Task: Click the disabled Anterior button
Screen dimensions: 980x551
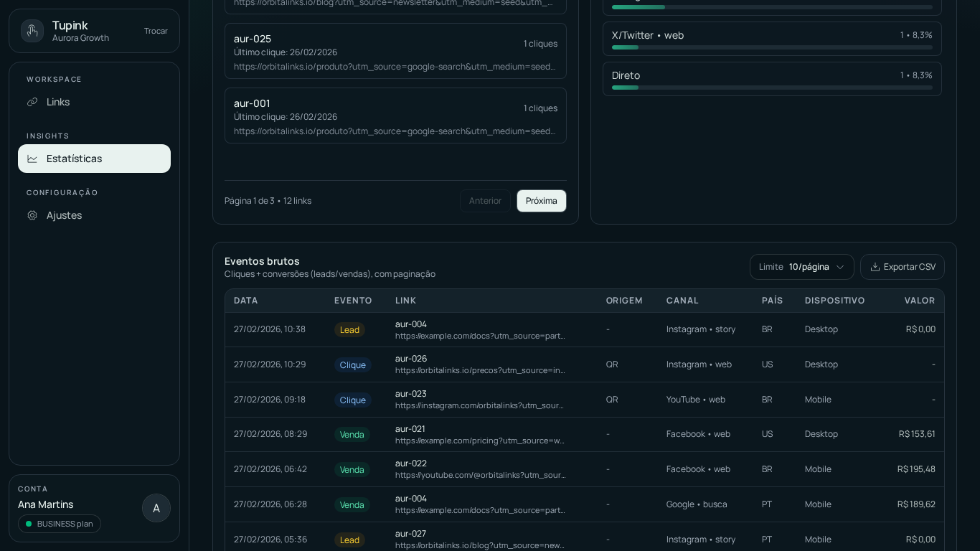Action: pyautogui.click(x=485, y=201)
